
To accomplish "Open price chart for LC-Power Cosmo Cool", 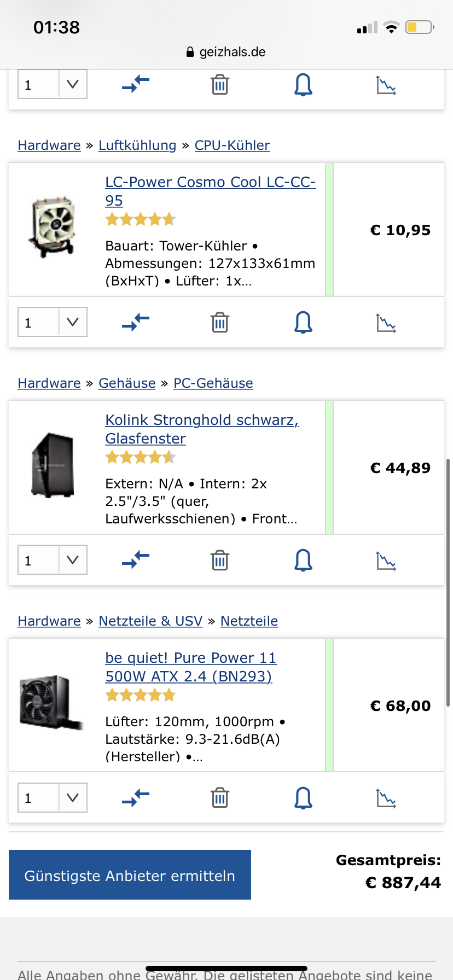I will pos(386,323).
